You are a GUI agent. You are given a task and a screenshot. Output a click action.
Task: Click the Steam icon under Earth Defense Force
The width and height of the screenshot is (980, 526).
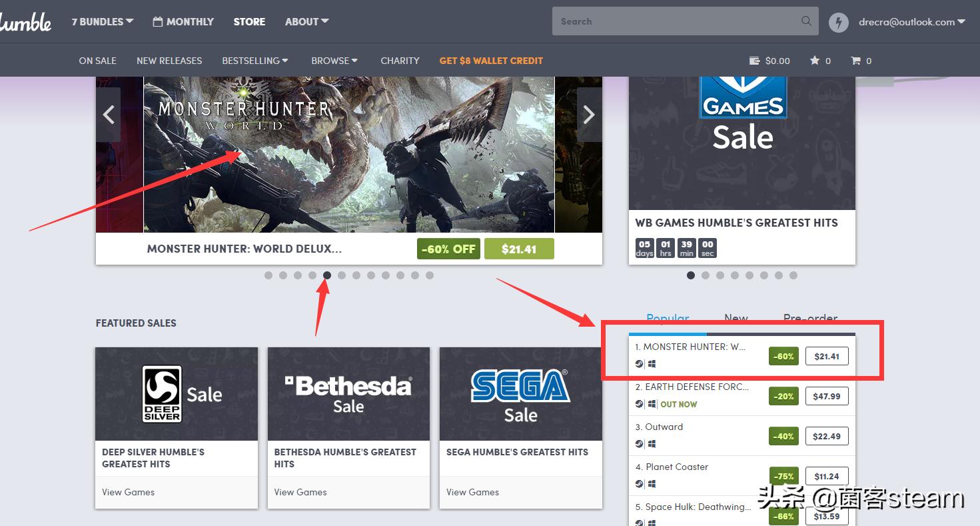click(x=639, y=404)
